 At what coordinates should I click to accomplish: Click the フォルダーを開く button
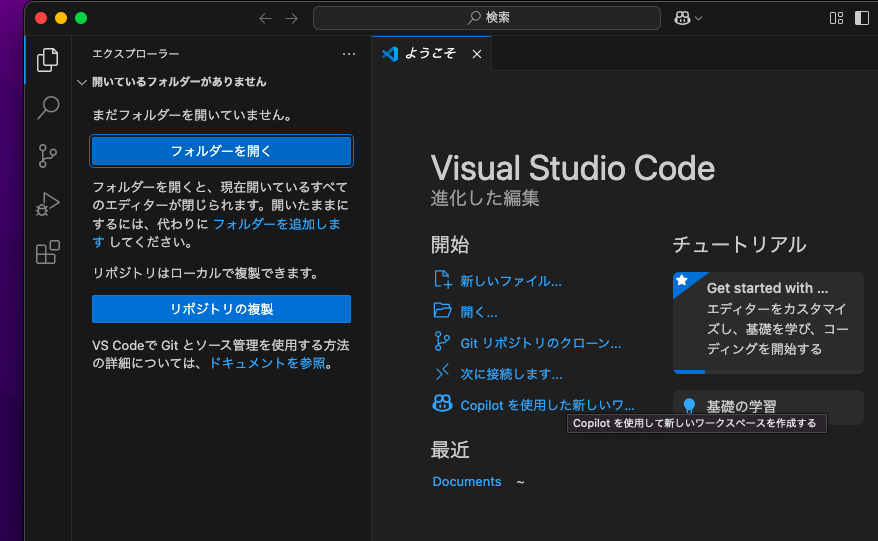click(x=221, y=151)
